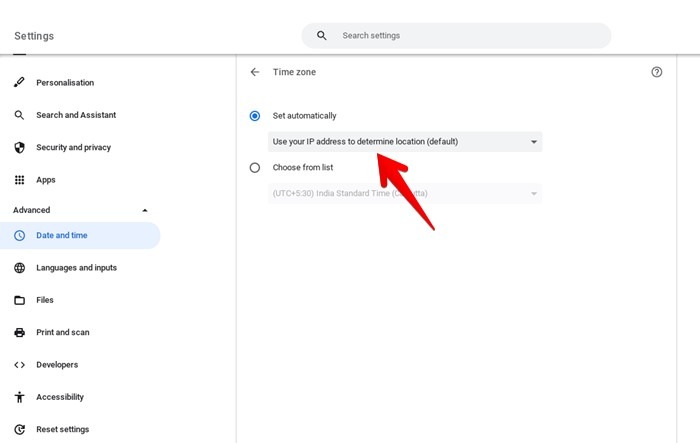This screenshot has height=443, width=700.
Task: Select the Set automatically radio button
Action: coord(255,116)
